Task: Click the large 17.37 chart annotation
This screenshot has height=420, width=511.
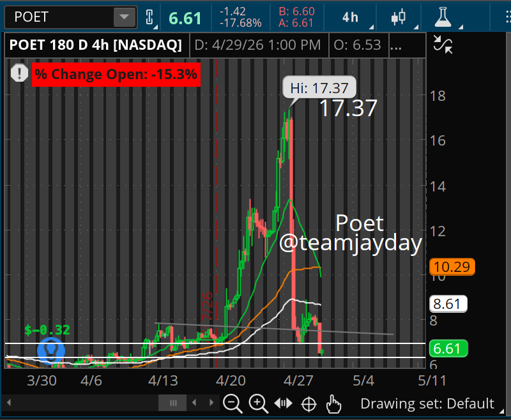Action: (348, 108)
